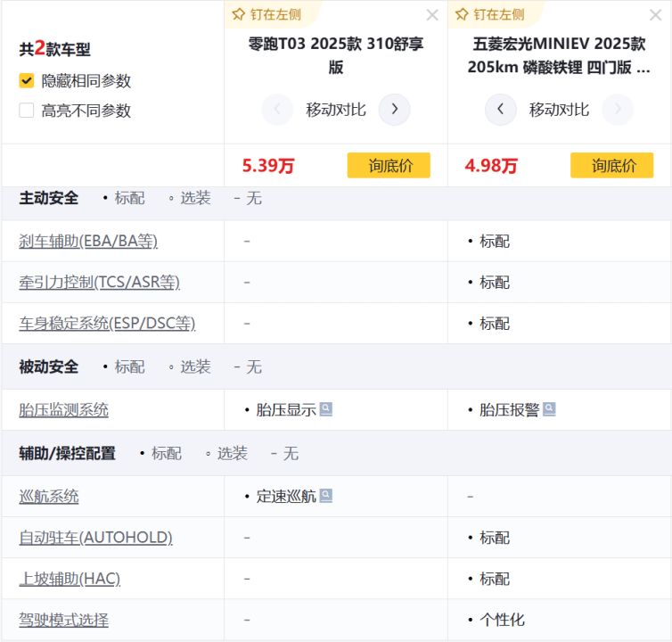Click 个性化 driving mode value
This screenshot has height=642, width=672.
[502, 620]
